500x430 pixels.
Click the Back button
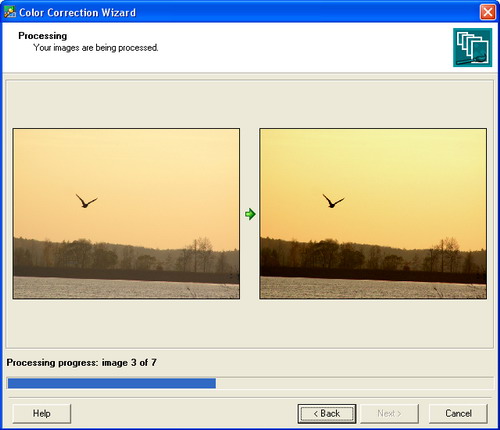(327, 414)
